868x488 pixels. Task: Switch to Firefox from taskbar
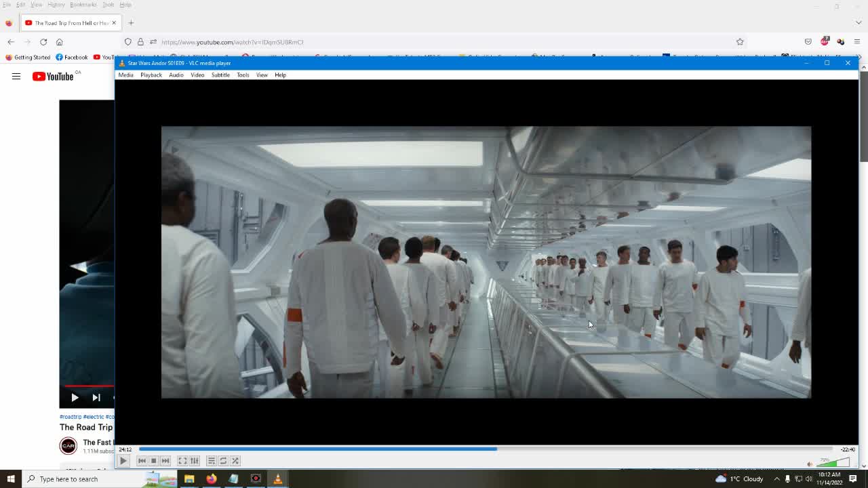pyautogui.click(x=212, y=479)
